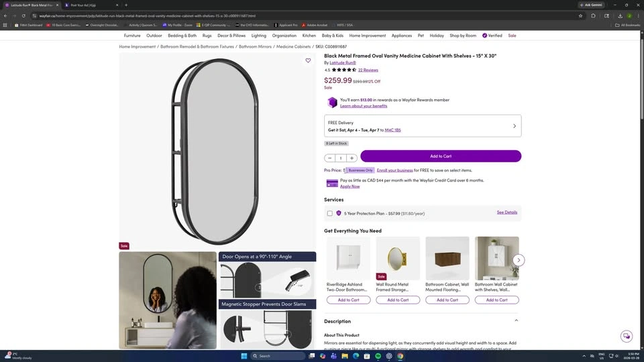
Task: Open the Fitbit Dashboard bookmark
Action: pos(28,25)
